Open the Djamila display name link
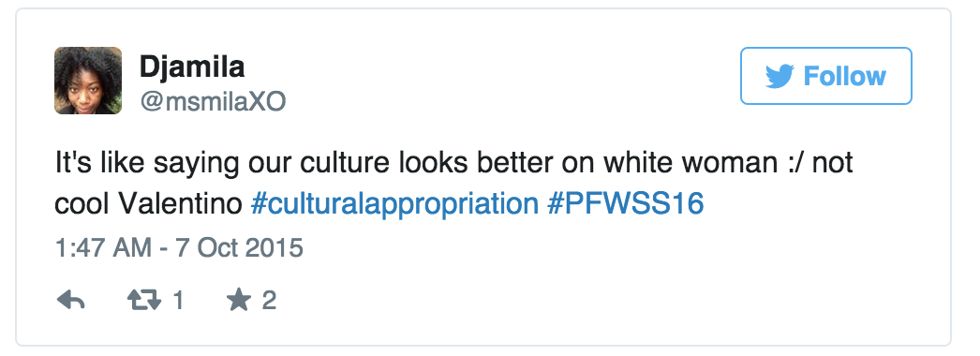 tap(192, 66)
